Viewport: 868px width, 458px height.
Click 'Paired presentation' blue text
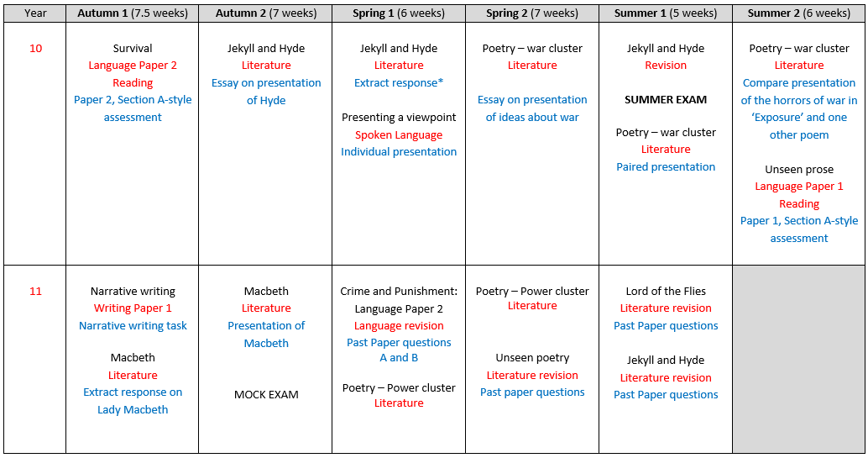666,167
